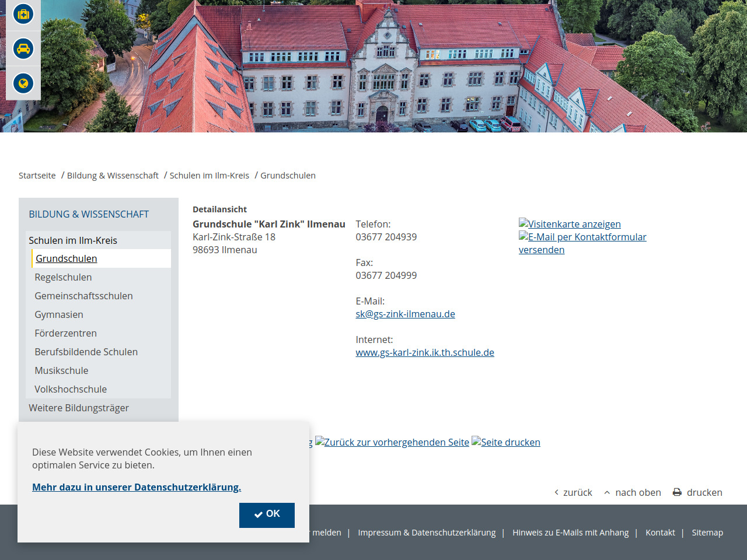Select Regelschulen in the sidebar menu
Viewport: 747px width, 560px height.
[63, 277]
